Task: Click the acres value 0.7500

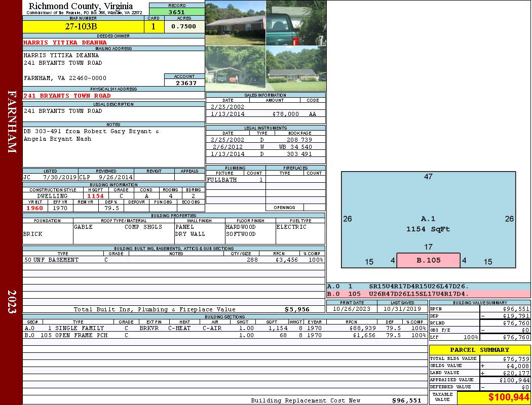Action: pos(184,27)
